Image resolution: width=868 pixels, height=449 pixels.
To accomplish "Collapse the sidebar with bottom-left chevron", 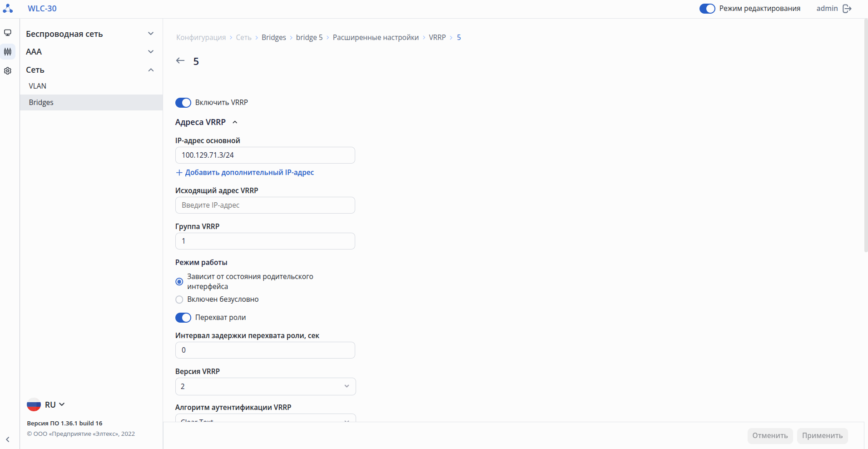I will pos(8,439).
